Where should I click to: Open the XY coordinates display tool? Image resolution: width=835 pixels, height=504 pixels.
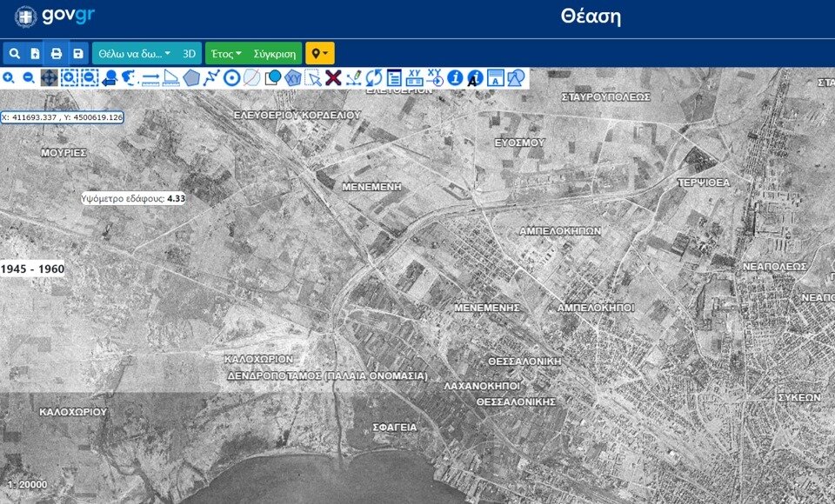click(414, 77)
